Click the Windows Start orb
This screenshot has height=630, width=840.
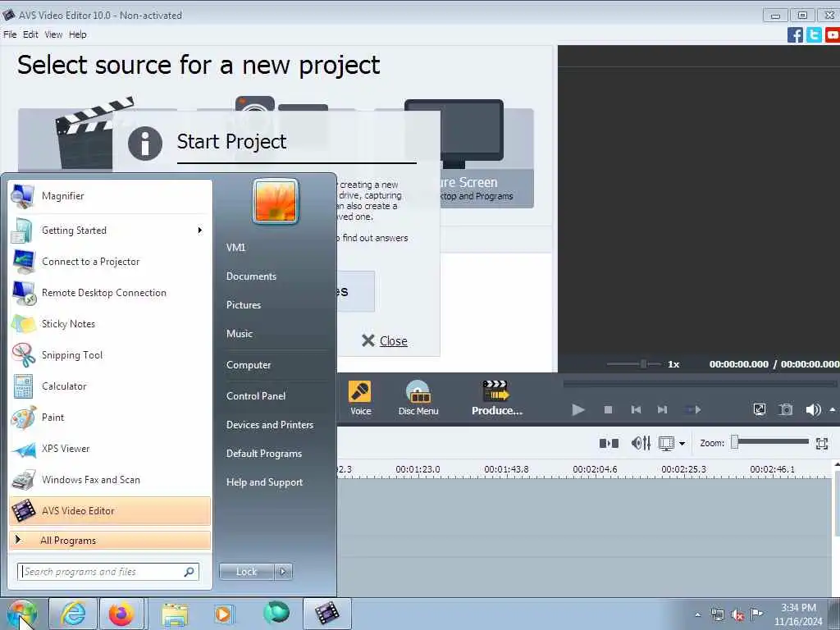(21, 614)
